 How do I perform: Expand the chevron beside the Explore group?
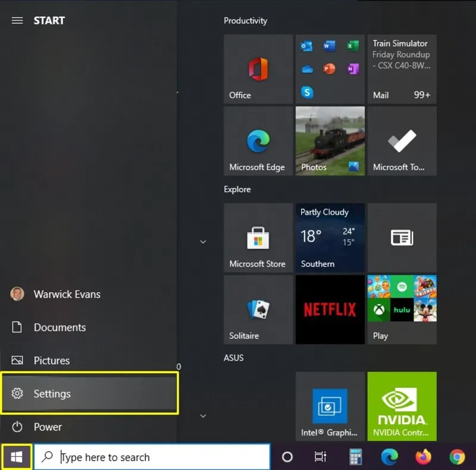pyautogui.click(x=203, y=242)
